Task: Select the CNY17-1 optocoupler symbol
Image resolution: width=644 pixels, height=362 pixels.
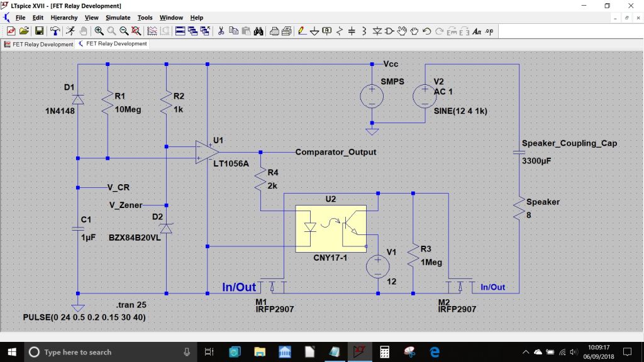Action: pos(331,229)
